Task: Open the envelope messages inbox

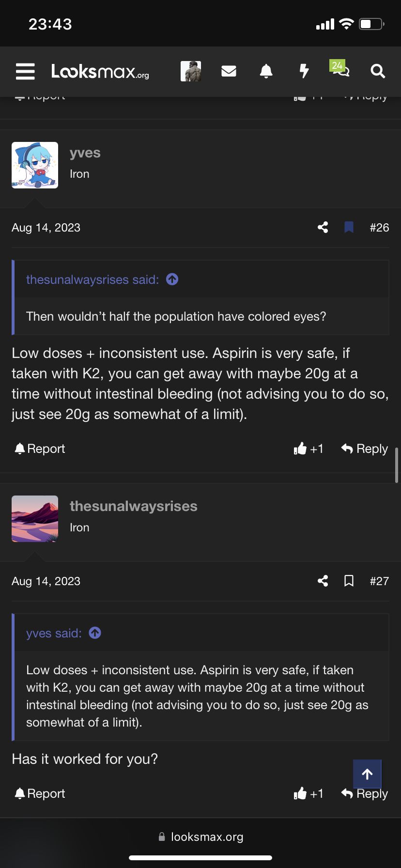Action: (x=229, y=71)
